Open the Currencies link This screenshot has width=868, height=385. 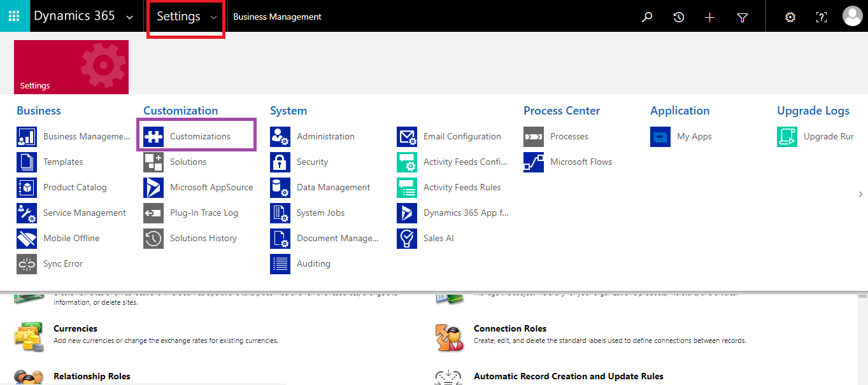(75, 328)
